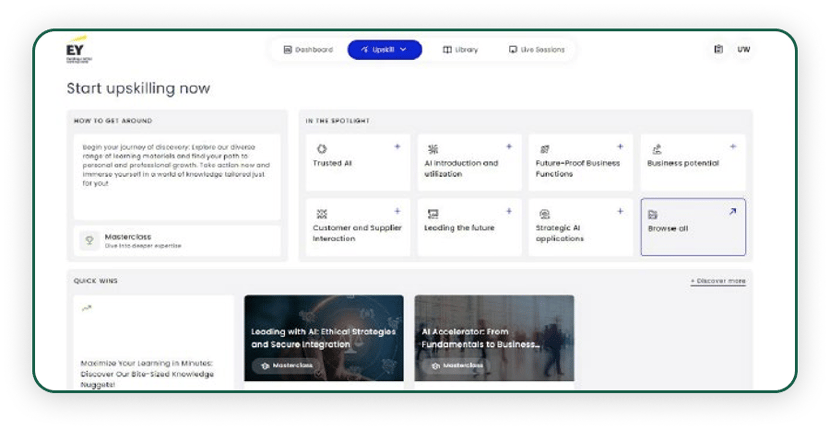This screenshot has height=429, width=830.
Task: Go to the Dashboard tab
Action: (x=308, y=49)
